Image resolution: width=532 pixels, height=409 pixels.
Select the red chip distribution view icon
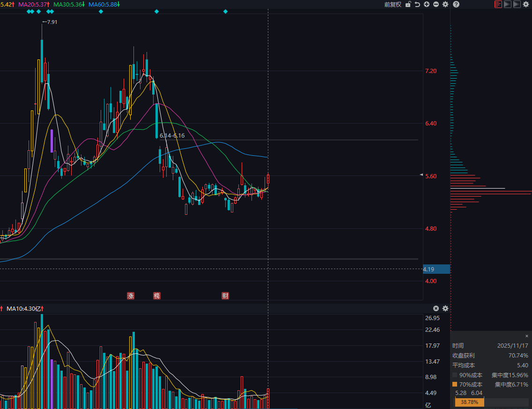[498, 4]
